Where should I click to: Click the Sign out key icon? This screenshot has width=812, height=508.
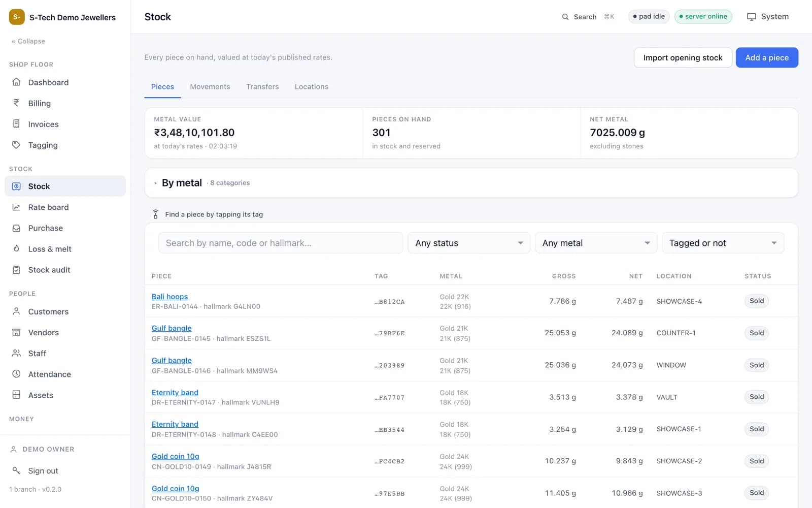coord(16,470)
